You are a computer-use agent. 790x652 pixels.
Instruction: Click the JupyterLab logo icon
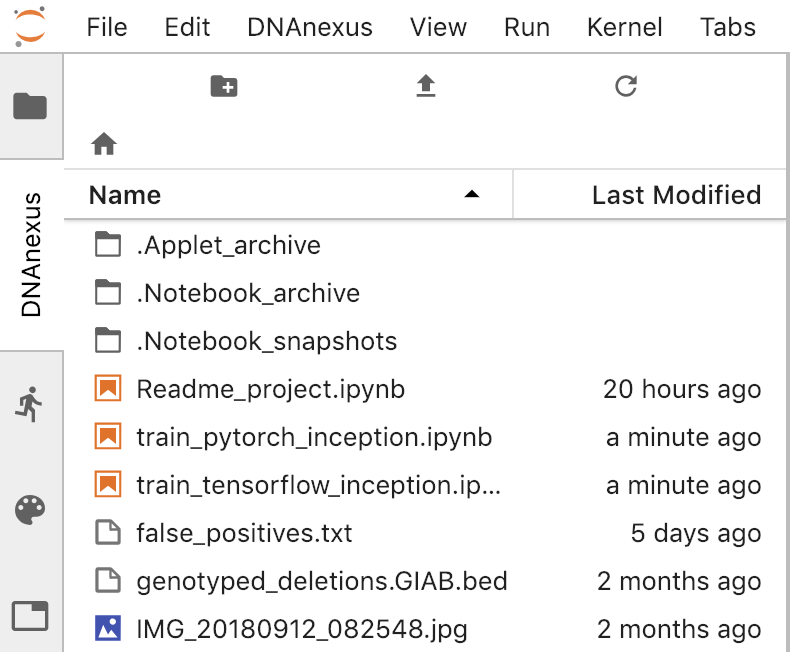pyautogui.click(x=31, y=26)
